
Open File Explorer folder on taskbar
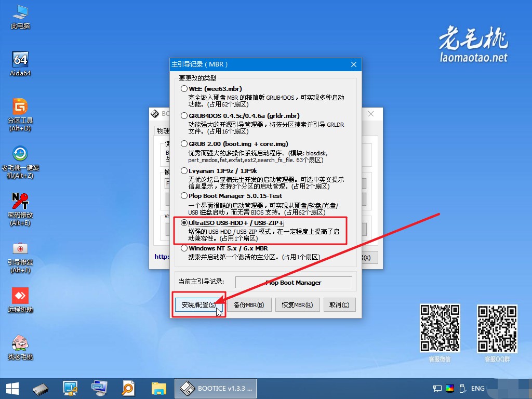click(x=158, y=389)
